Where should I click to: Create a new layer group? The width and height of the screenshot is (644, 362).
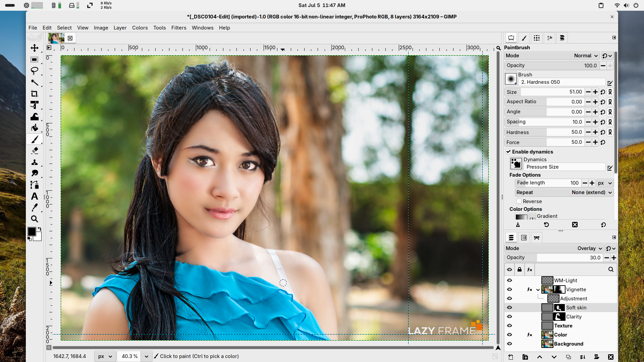pos(525,357)
